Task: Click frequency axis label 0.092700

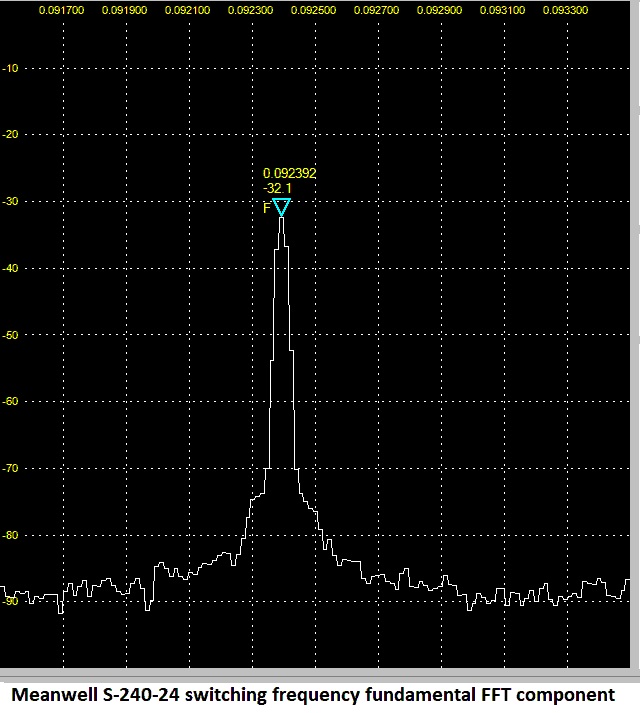Action: click(376, 10)
